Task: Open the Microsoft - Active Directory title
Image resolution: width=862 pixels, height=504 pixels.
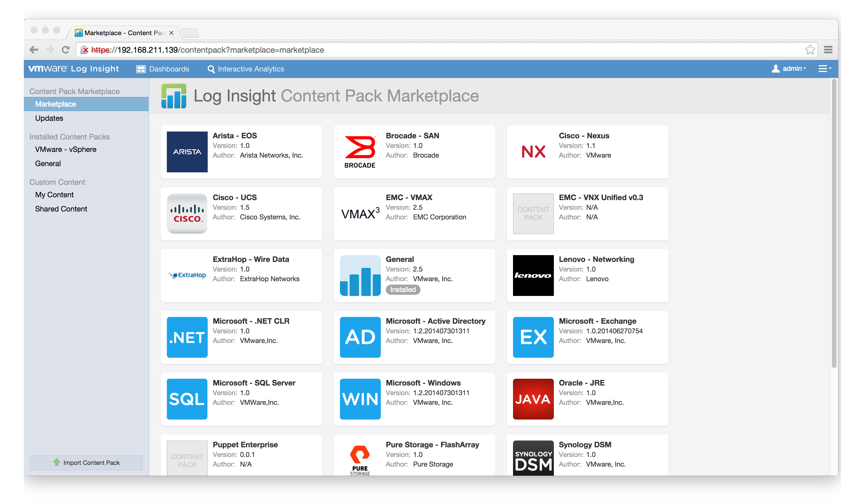Action: tap(436, 321)
